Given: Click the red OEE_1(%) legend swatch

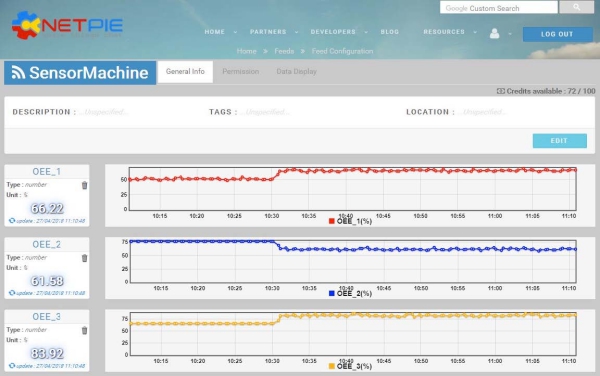Looking at the screenshot, I should click(x=332, y=221).
